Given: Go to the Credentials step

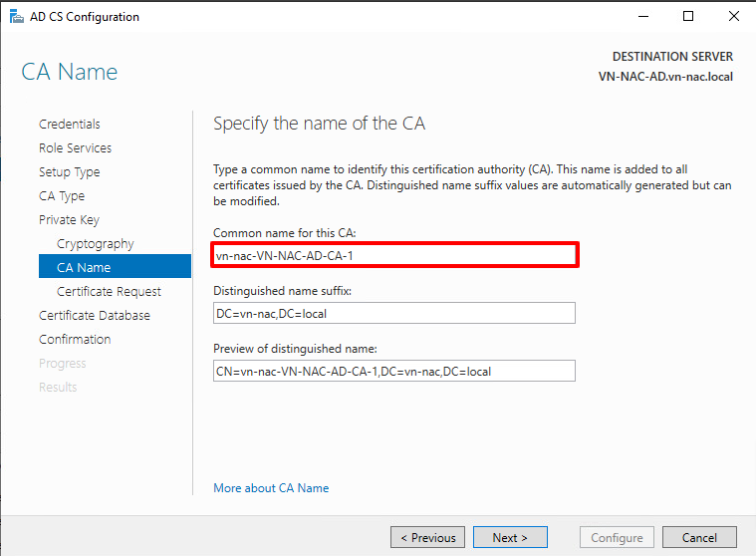Looking at the screenshot, I should coord(70,125).
